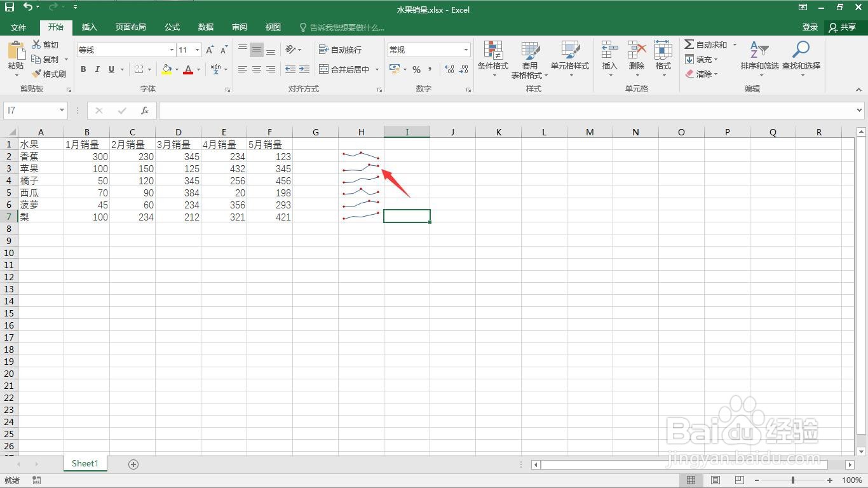868x488 pixels.
Task: Open the fill color dropdown arrow
Action: [177, 69]
